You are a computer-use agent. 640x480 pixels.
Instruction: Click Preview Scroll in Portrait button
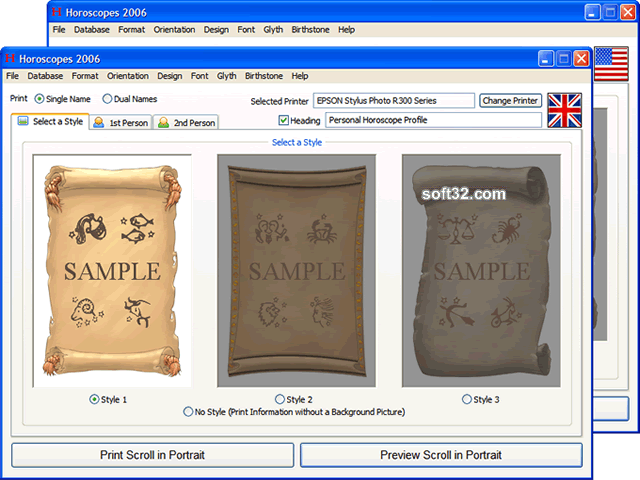pyautogui.click(x=441, y=455)
